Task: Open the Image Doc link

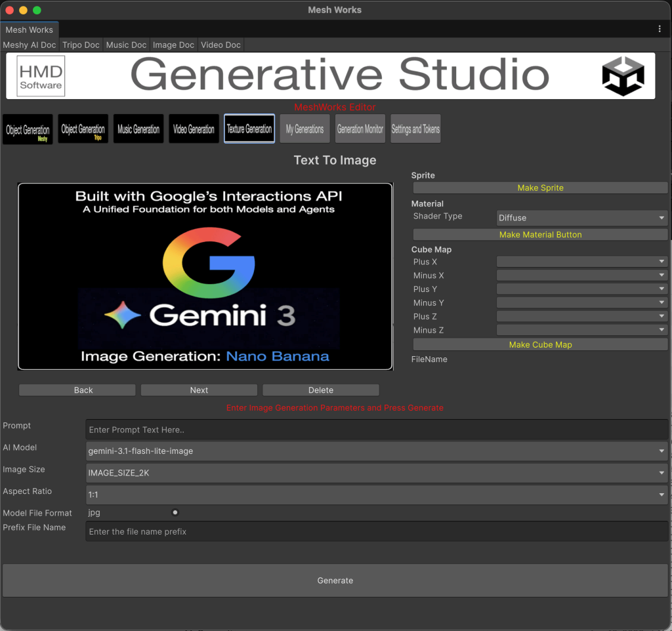Action: click(x=173, y=45)
